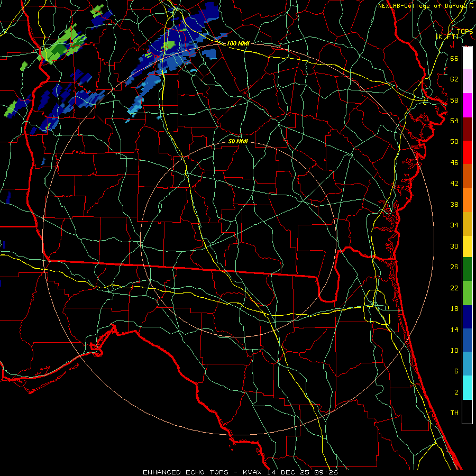Click the "NEXLAB-College of DuPage" credit text

[x=422, y=6]
